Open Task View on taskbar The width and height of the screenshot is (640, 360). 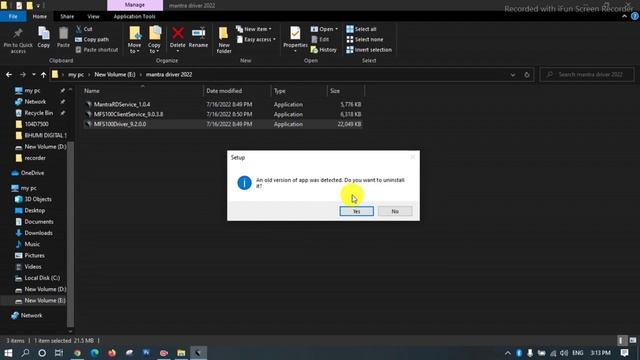[59, 353]
